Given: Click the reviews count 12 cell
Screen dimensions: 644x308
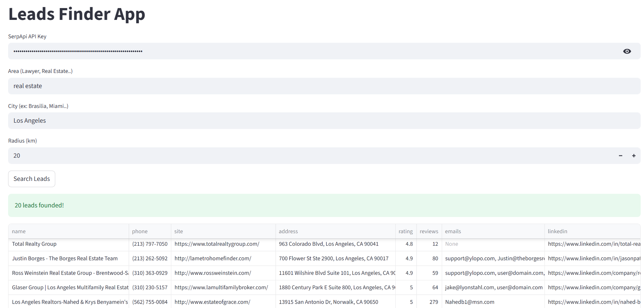Looking at the screenshot, I should tap(429, 244).
